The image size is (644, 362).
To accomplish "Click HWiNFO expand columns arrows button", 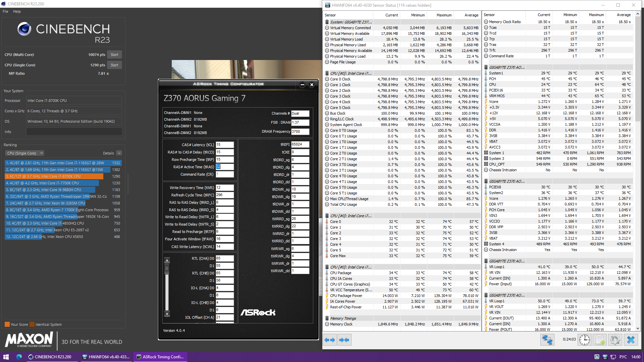I will (330, 340).
